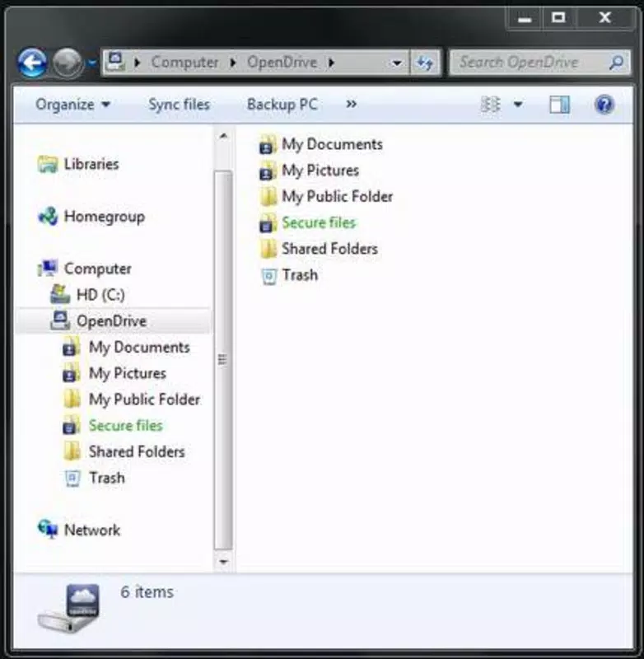Image resolution: width=644 pixels, height=659 pixels.
Task: Click My Pictures folder icon in list
Action: tap(268, 171)
